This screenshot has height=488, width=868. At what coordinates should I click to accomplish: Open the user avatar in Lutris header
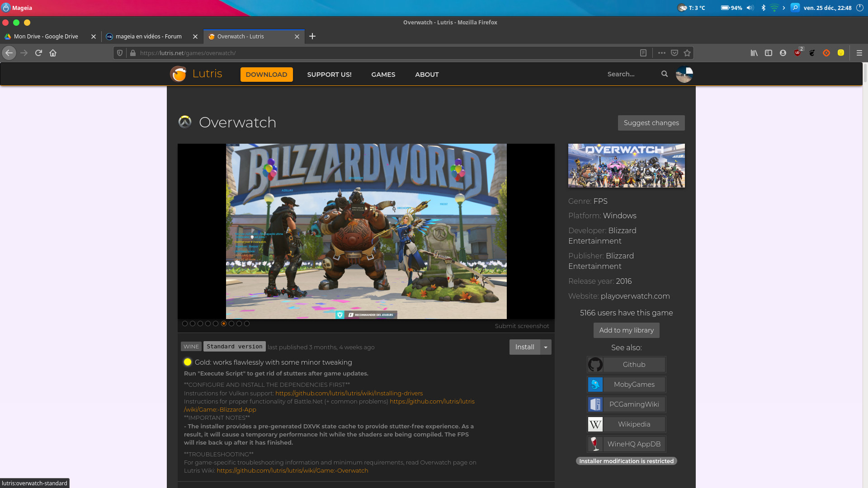(x=684, y=74)
